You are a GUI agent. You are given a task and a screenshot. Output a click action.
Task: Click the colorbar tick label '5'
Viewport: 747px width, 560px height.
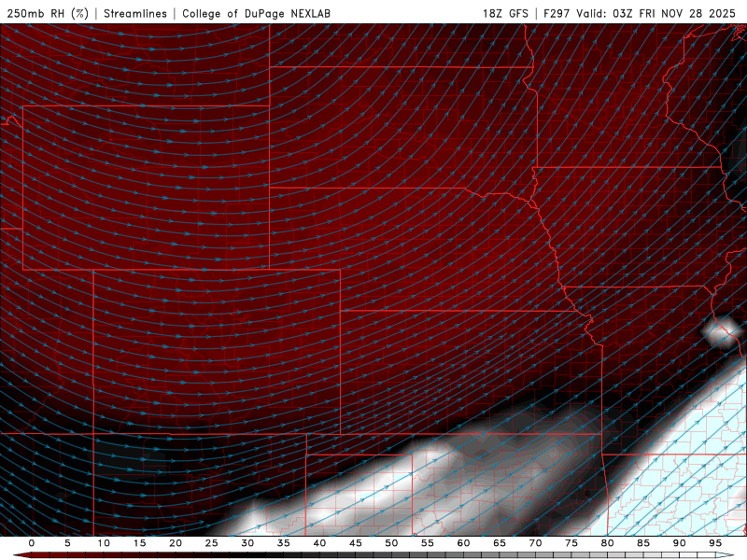click(67, 543)
